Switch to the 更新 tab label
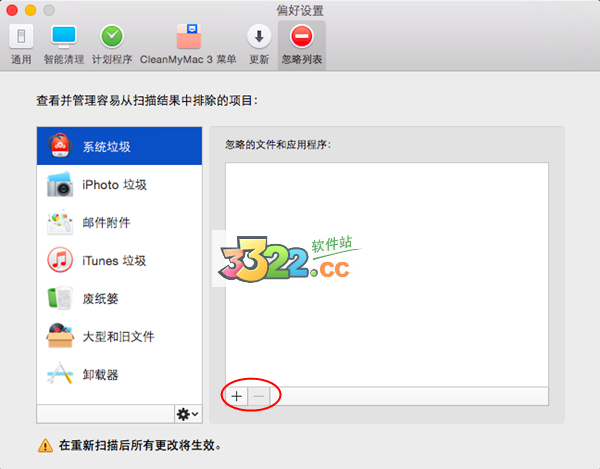This screenshot has width=600, height=469. 259,59
